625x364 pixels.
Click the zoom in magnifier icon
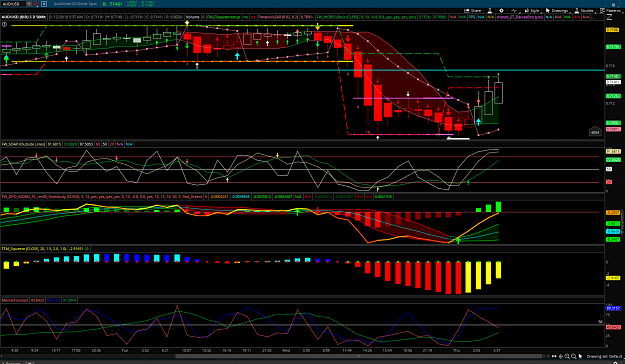pyautogui.click(x=567, y=356)
